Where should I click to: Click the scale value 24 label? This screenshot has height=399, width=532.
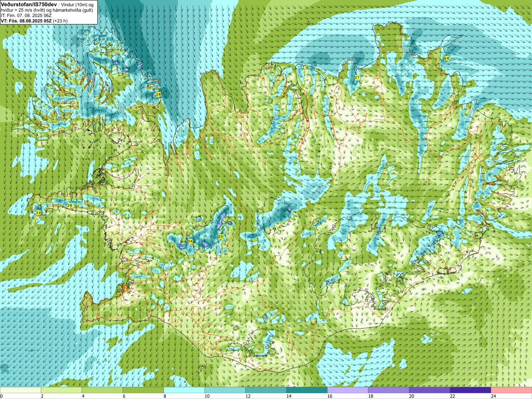(494, 396)
